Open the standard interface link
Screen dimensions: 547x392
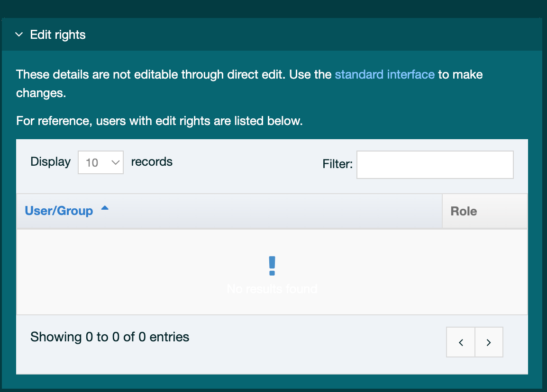(x=384, y=74)
